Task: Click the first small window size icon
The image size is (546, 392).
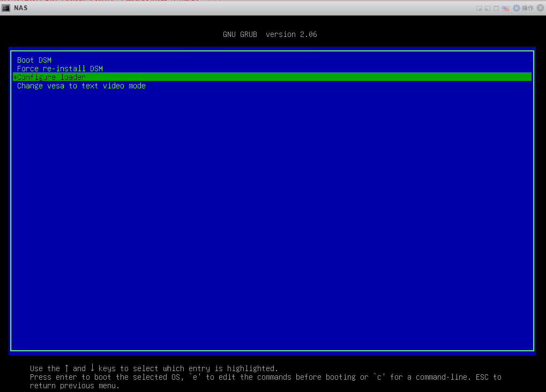Action: [x=479, y=9]
